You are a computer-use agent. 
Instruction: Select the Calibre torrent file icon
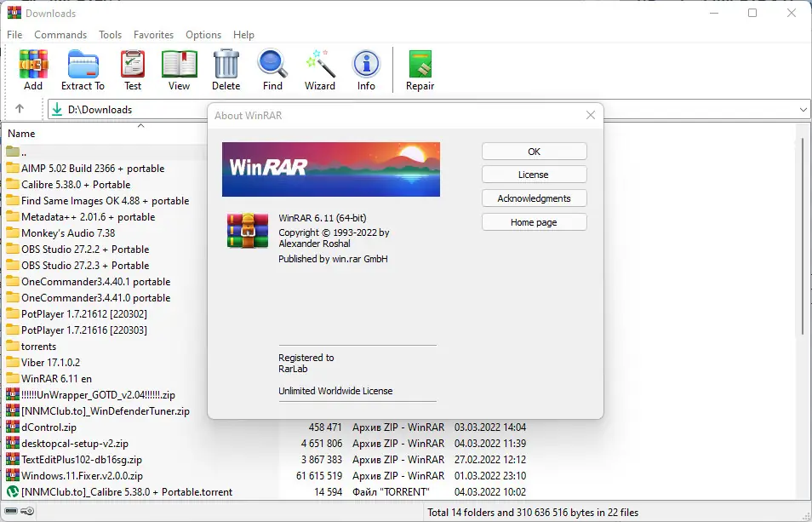coord(13,492)
